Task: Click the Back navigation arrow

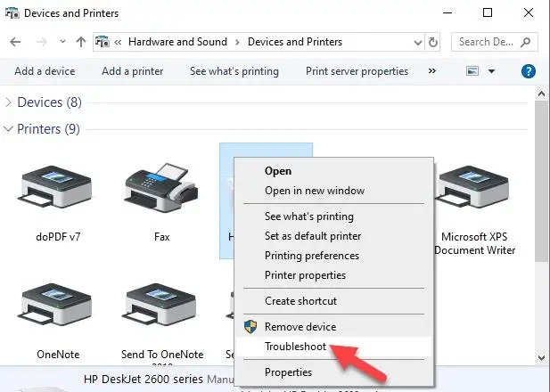Action: [15, 42]
